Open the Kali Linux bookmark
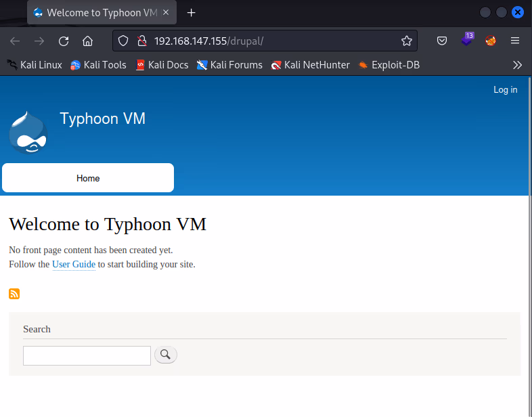 click(x=35, y=65)
